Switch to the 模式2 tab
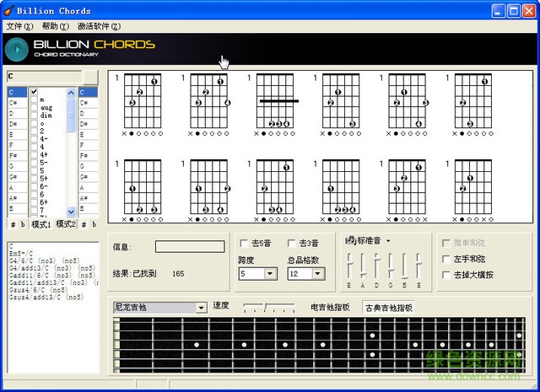Screen dimensions: 540x392 click(66, 224)
